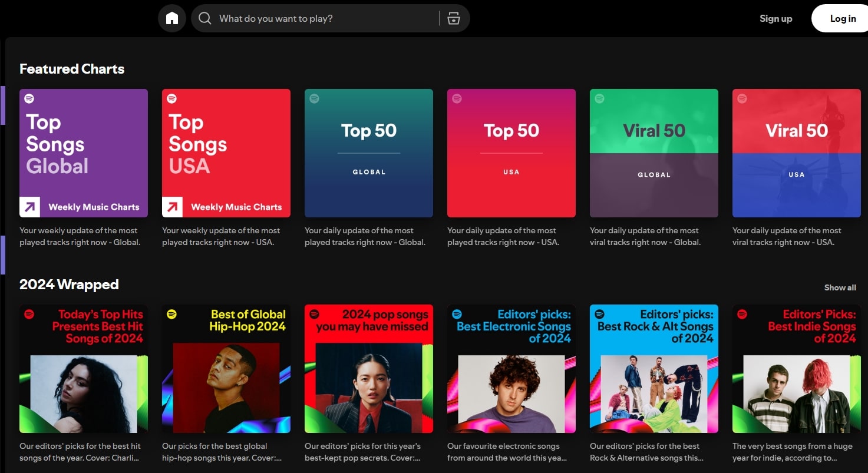Click the Sign up link
This screenshot has height=473, width=868.
point(775,18)
